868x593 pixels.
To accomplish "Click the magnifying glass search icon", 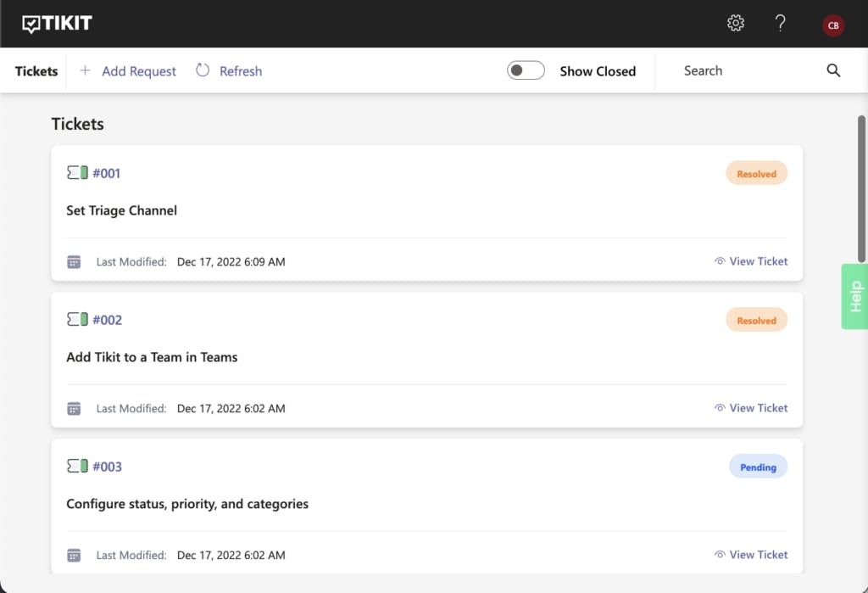I will click(833, 71).
